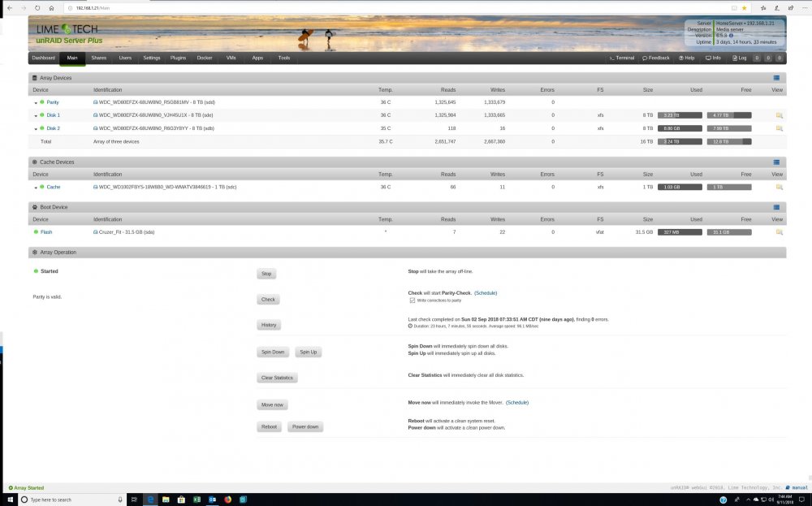Image resolution: width=812 pixels, height=506 pixels.
Task: Open Excel from the Windows taskbar
Action: pos(197,500)
